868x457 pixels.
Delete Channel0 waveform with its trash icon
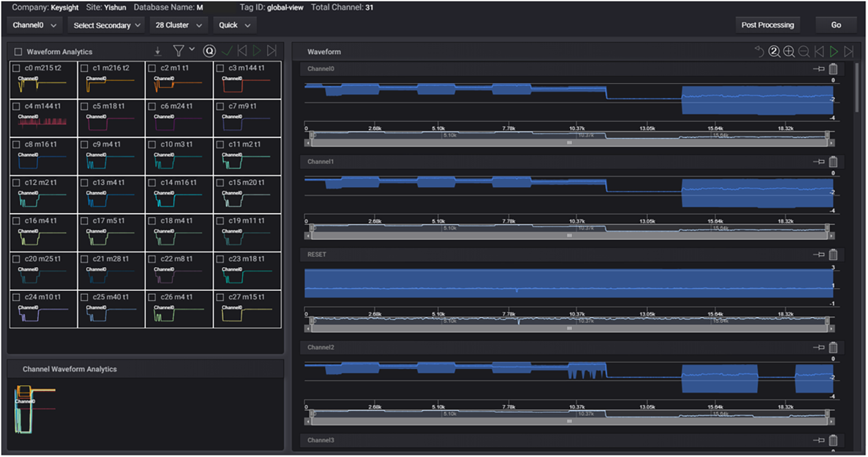click(833, 69)
